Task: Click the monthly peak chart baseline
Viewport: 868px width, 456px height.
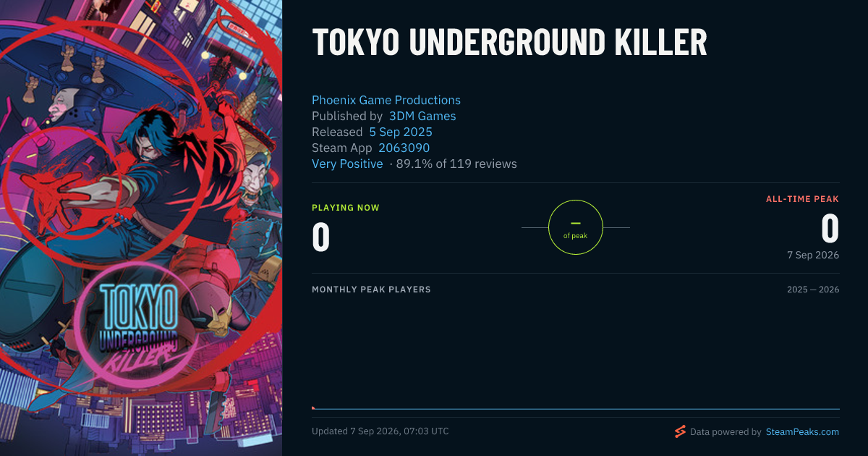Action: (576, 410)
